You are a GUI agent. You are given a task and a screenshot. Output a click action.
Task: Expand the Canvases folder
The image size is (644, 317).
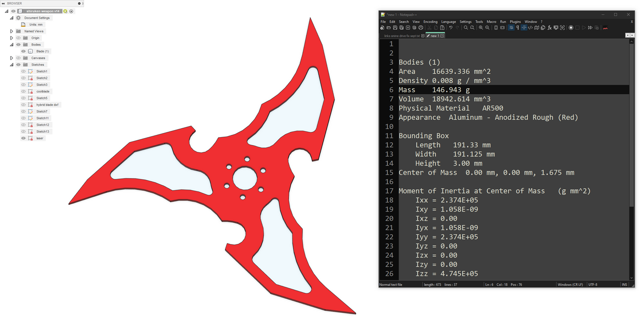click(x=12, y=58)
